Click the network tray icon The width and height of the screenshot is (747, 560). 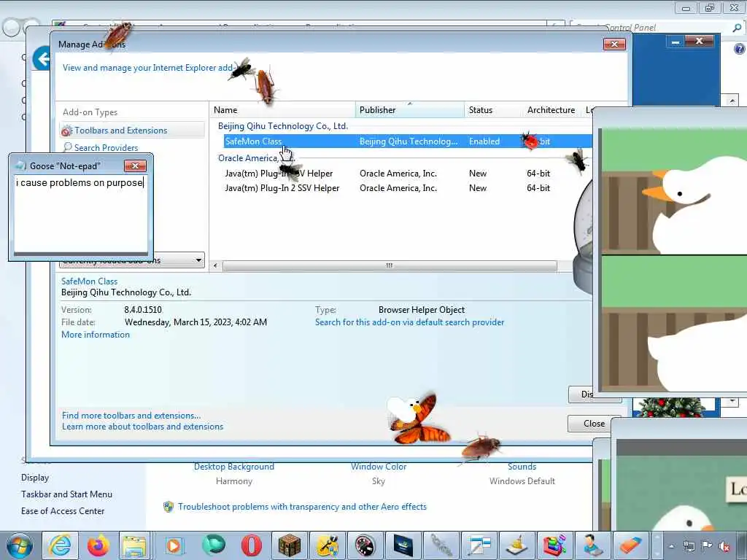coord(689,546)
